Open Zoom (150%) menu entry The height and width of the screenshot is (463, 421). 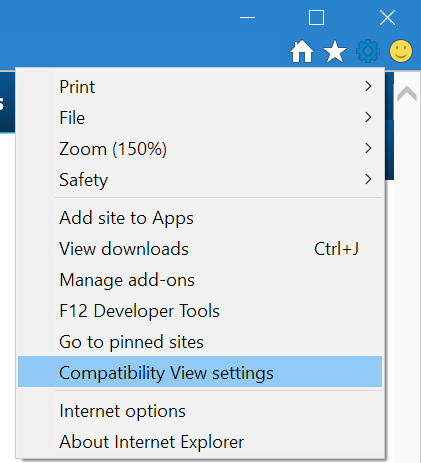pos(200,149)
